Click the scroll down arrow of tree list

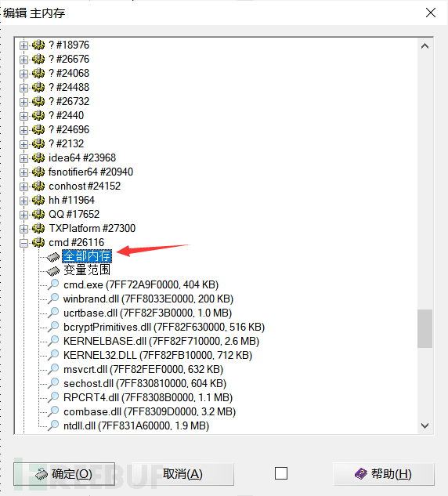tap(425, 425)
